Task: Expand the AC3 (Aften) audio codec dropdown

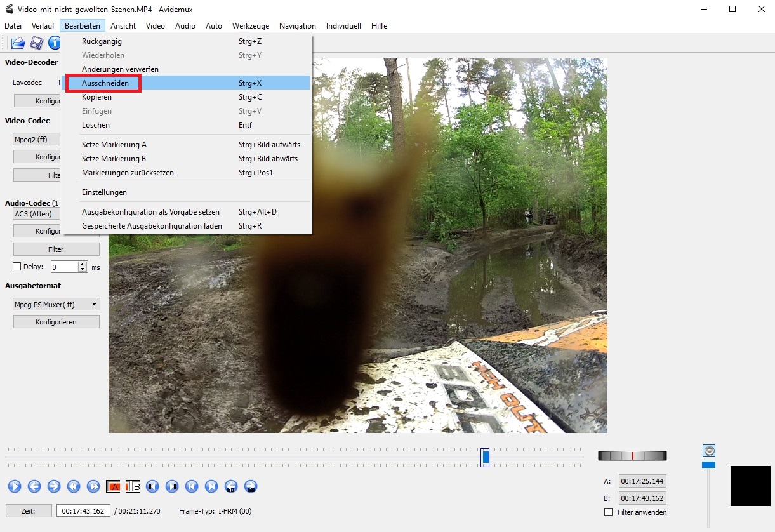Action: 36,214
